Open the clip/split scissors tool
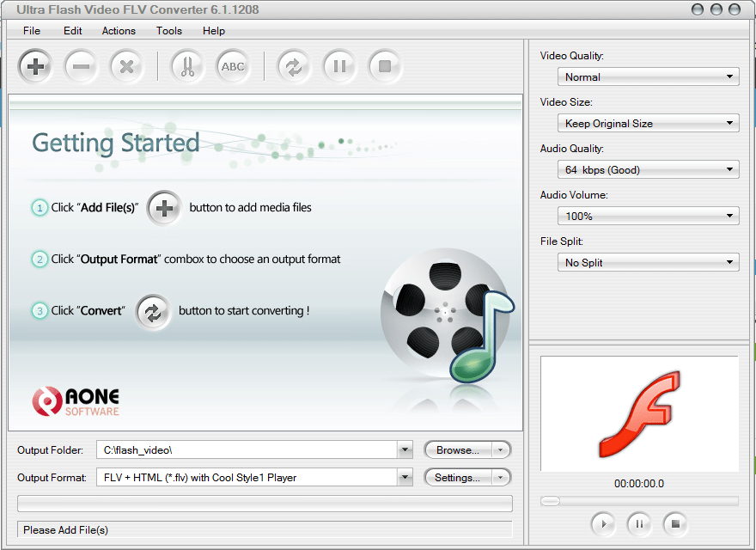This screenshot has height=550, width=756. tap(186, 66)
